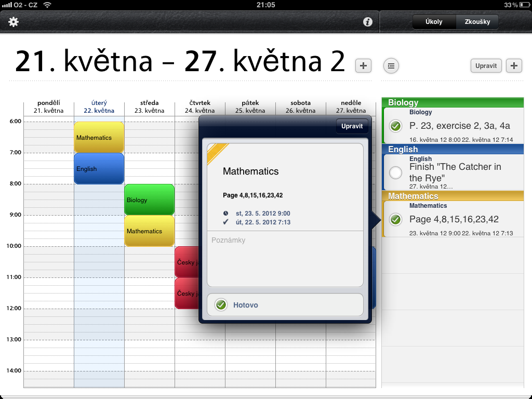Switch to the Úkoly tab
Viewport: 532px width, 399px height.
(434, 22)
